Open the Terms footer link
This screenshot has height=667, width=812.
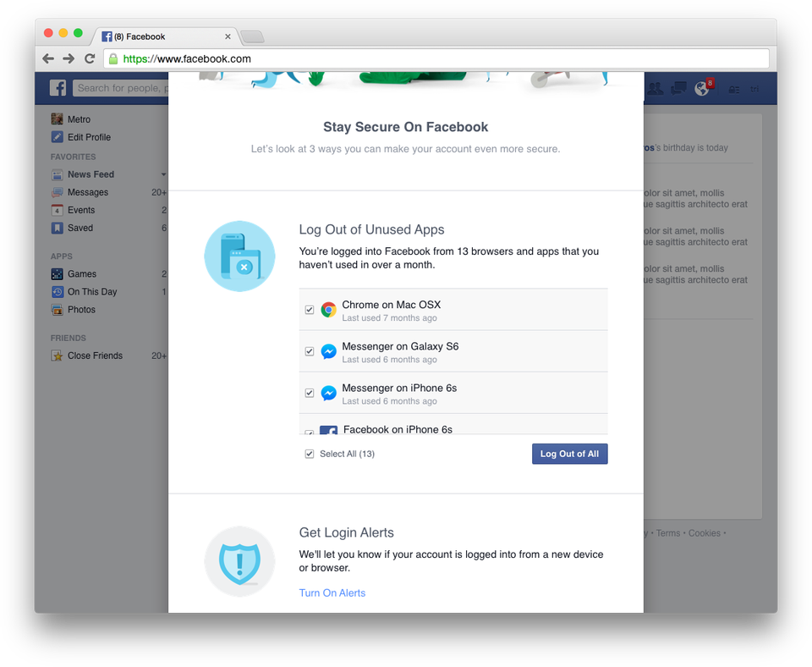[x=668, y=532]
